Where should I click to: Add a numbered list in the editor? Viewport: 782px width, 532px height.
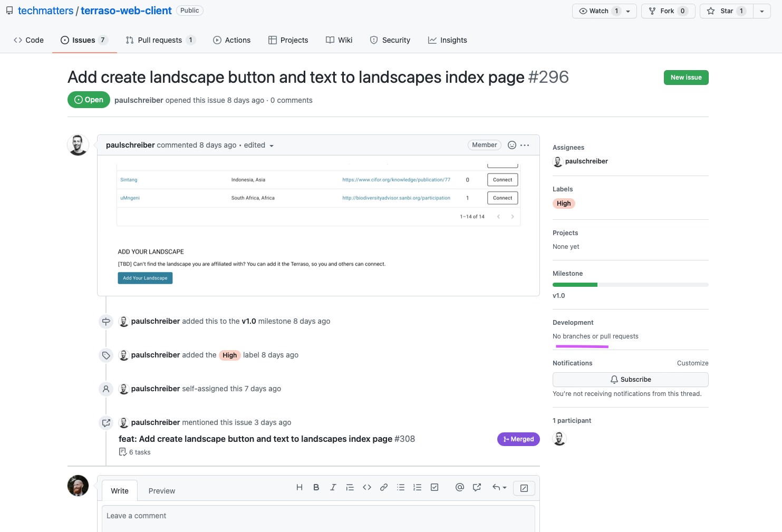(418, 488)
